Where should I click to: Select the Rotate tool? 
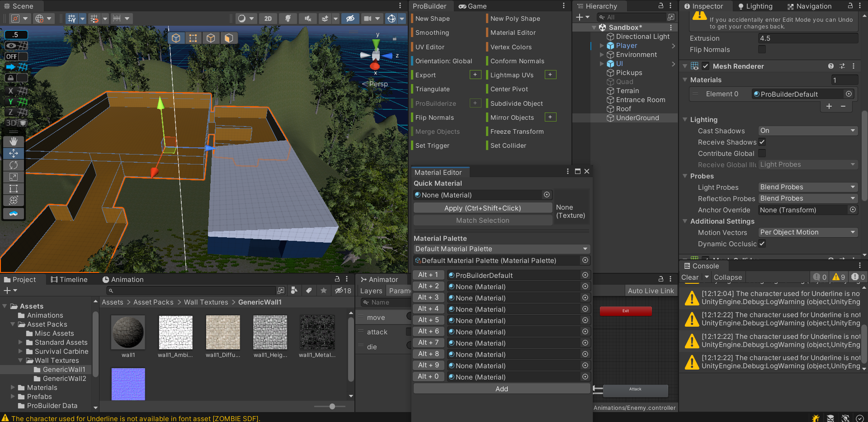[14, 165]
